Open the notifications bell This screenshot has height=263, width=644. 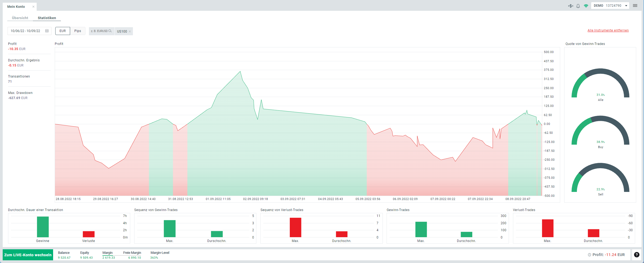(578, 6)
